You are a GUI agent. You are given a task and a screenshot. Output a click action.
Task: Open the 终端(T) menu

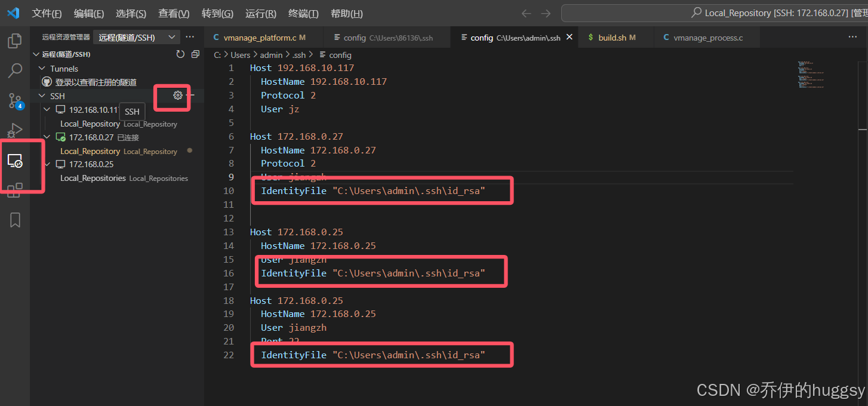(x=303, y=13)
